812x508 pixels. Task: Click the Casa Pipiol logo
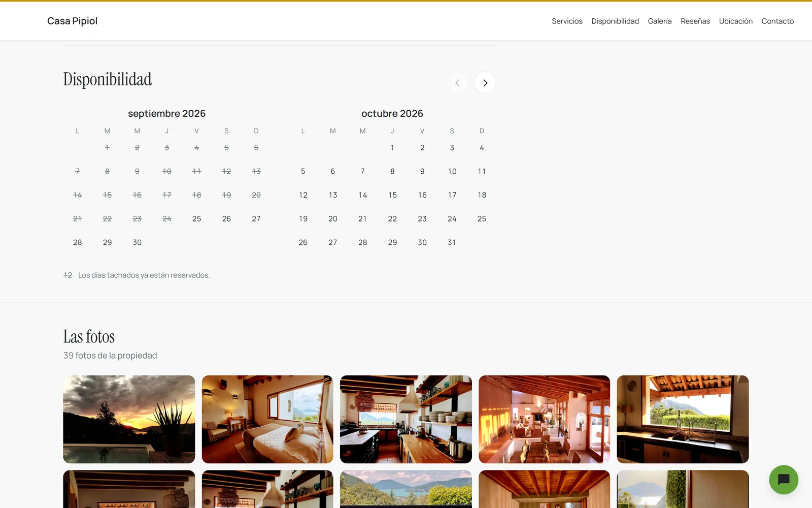72,21
